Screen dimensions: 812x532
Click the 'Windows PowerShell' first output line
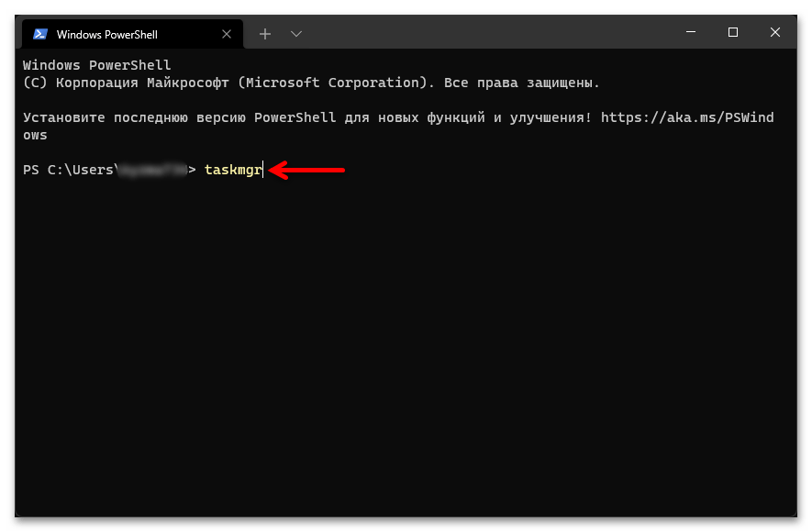96,65
